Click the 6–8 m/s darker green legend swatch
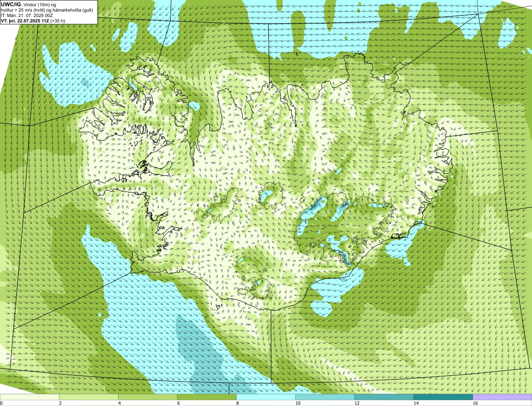The image size is (532, 406). [x=207, y=397]
